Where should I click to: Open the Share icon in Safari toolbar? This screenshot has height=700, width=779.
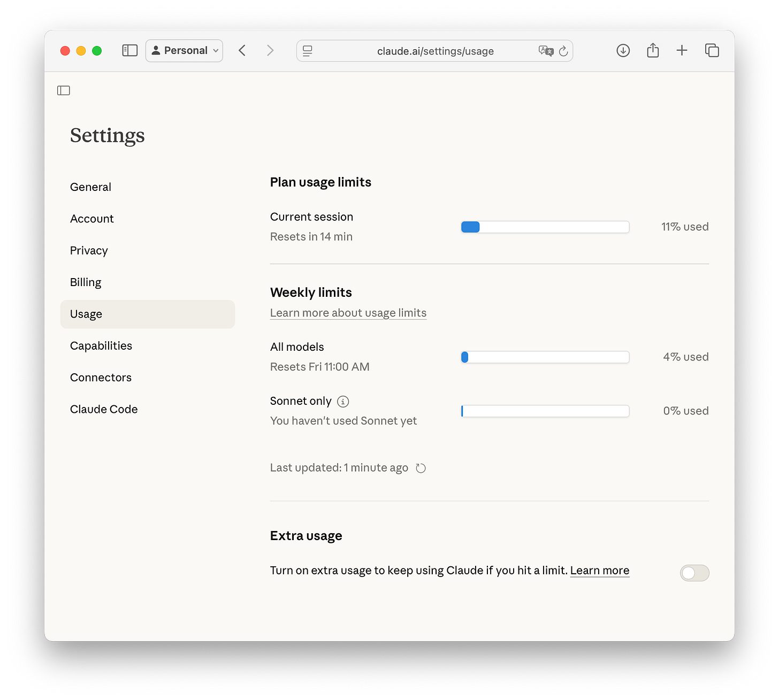(x=653, y=50)
